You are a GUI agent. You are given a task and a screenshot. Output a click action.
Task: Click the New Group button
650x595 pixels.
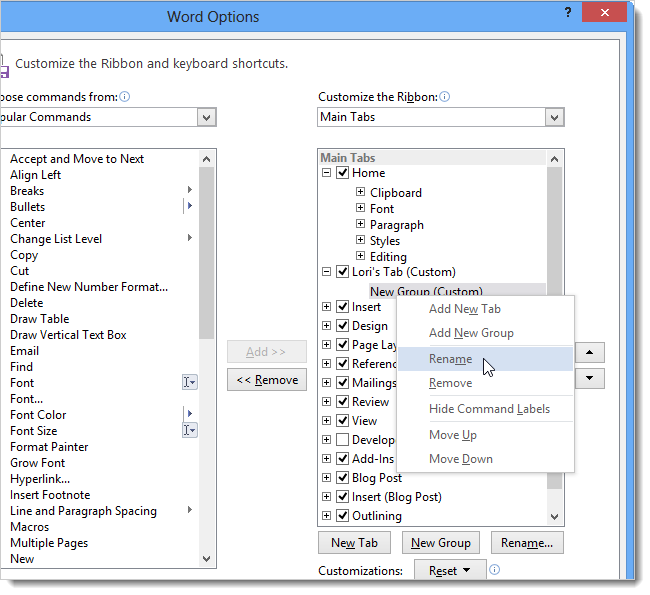[441, 543]
